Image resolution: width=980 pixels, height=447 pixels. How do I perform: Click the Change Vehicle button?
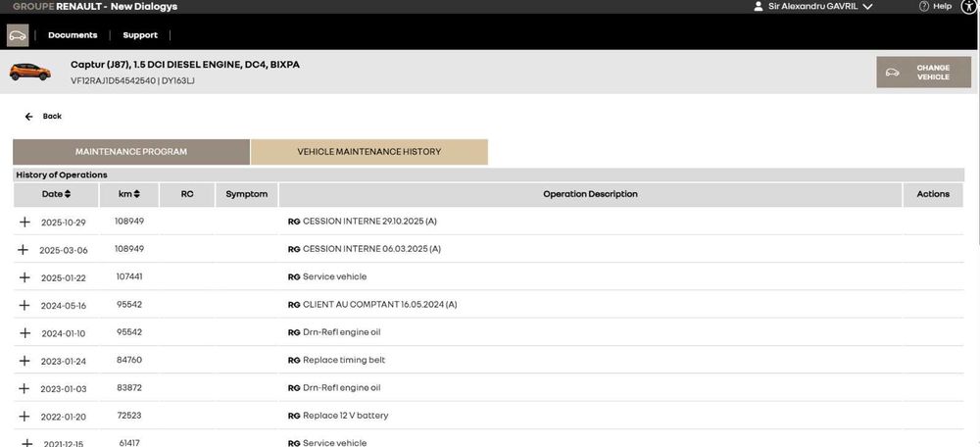924,72
